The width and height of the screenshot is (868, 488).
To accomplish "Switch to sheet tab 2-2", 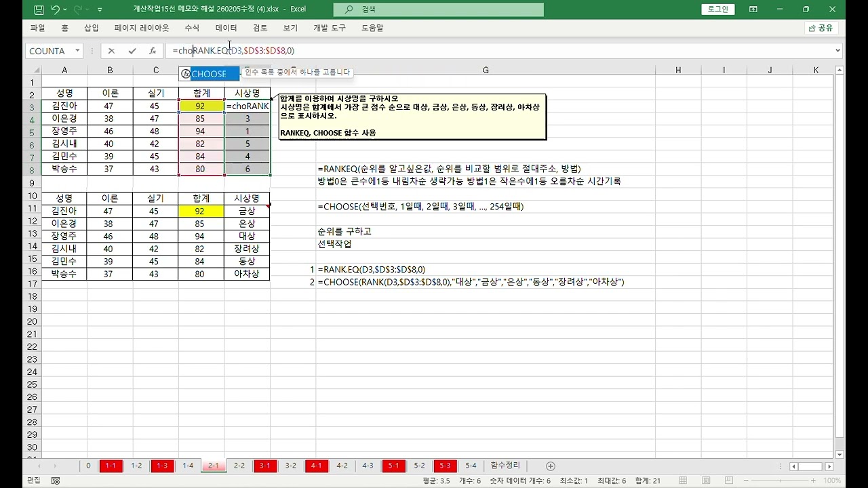I will pyautogui.click(x=239, y=466).
